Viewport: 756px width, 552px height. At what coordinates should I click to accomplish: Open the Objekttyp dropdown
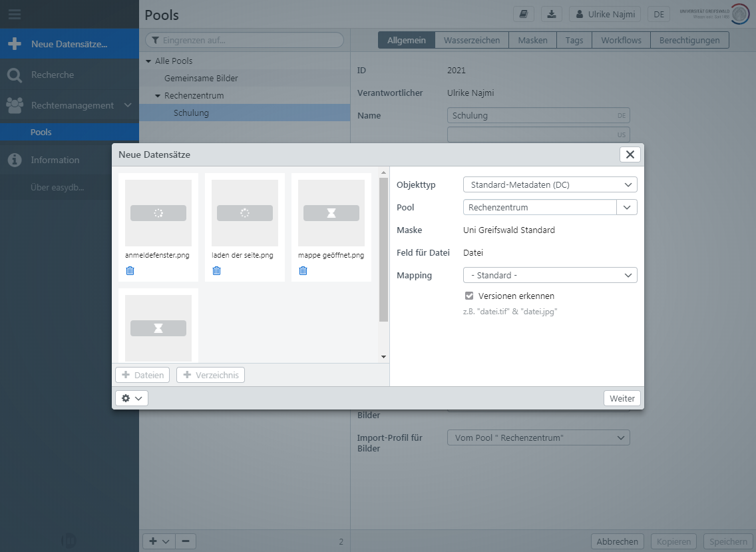tap(550, 184)
